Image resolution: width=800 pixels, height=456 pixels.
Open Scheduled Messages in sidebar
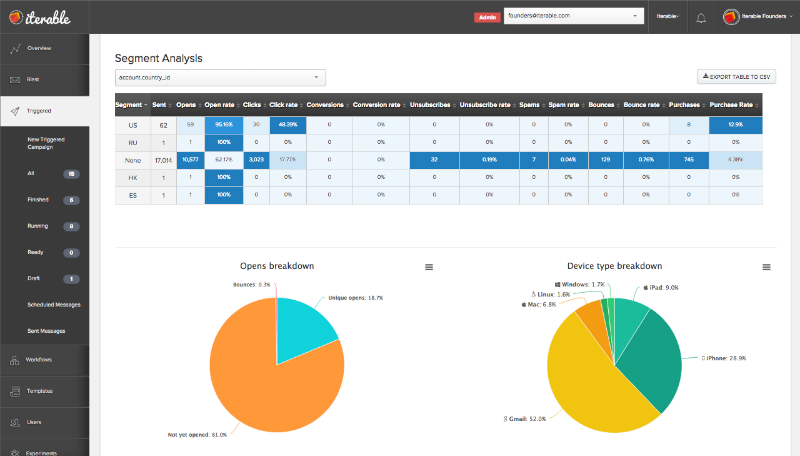(54, 304)
